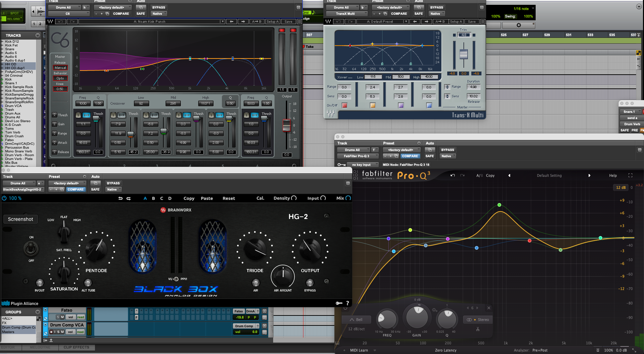Toggle Black Box front-panel BYPASS switch
This screenshot has width=644, height=354.
pyautogui.click(x=310, y=283)
